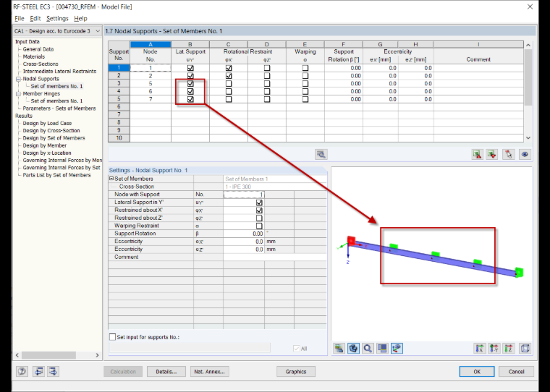Toggle Restrained about X' settings checkbox
The height and width of the screenshot is (392, 550).
(x=259, y=210)
